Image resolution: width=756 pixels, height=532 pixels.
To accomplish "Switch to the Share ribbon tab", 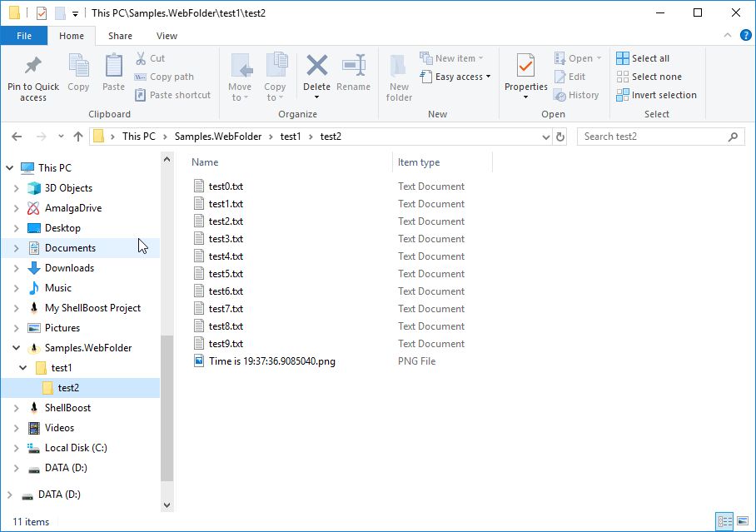I will point(120,36).
